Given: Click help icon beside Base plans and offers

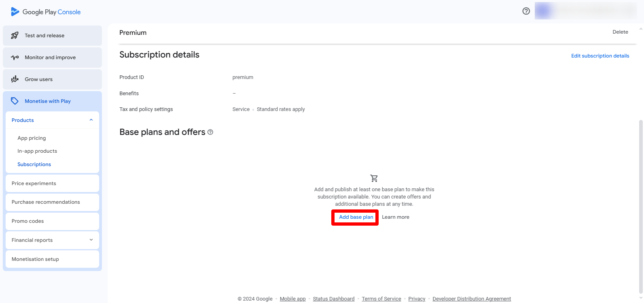Looking at the screenshot, I should coord(210,132).
